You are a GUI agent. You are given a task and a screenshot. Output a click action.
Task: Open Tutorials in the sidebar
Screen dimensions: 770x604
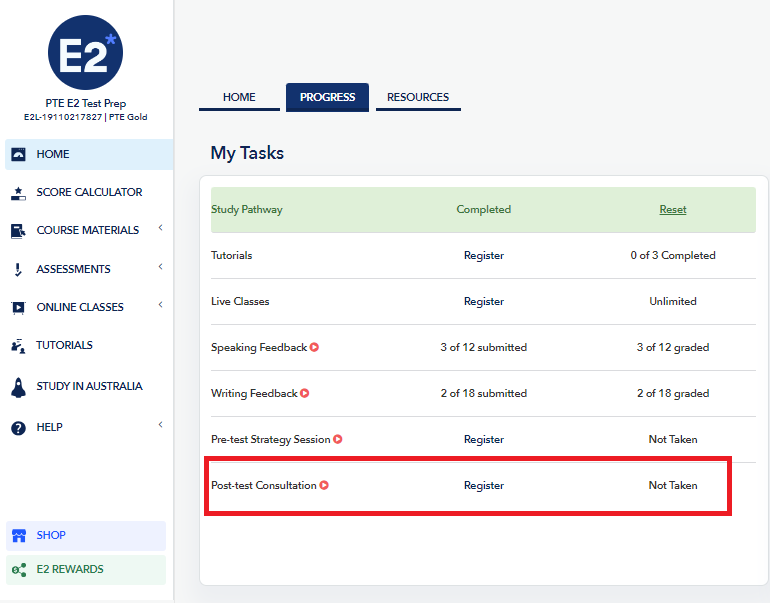pyautogui.click(x=64, y=345)
